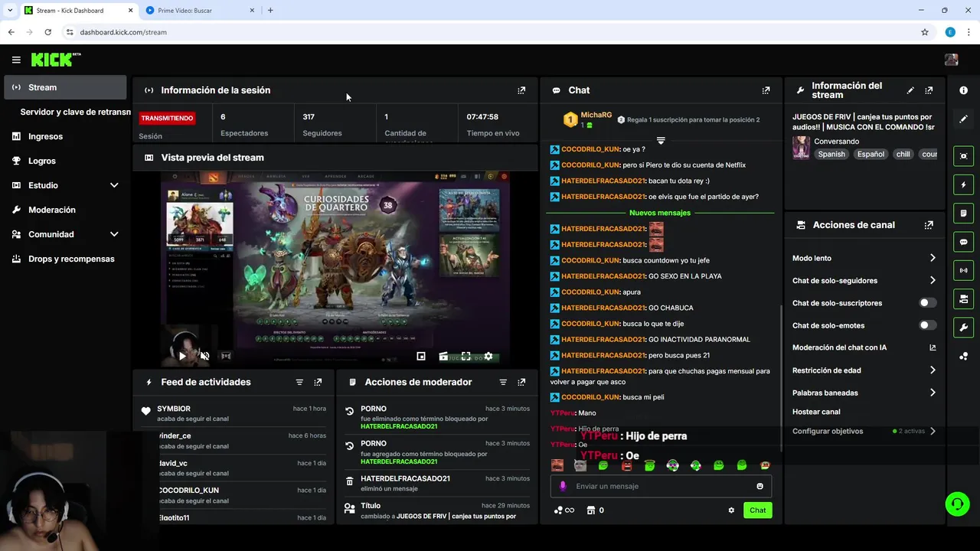Filter the Acciones de moderador list

[x=503, y=382]
